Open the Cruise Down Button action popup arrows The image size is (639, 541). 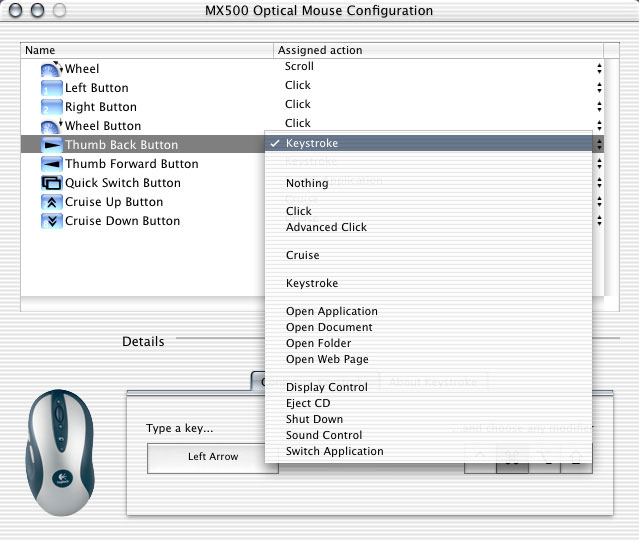point(599,220)
